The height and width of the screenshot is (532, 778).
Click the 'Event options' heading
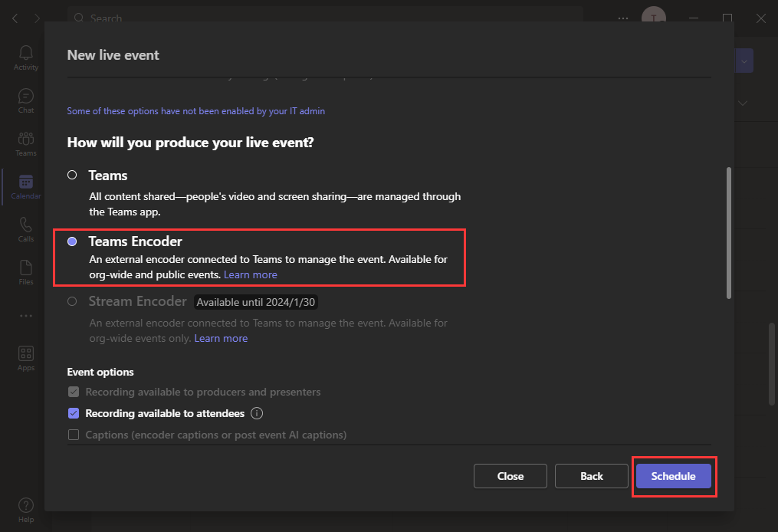tap(100, 373)
